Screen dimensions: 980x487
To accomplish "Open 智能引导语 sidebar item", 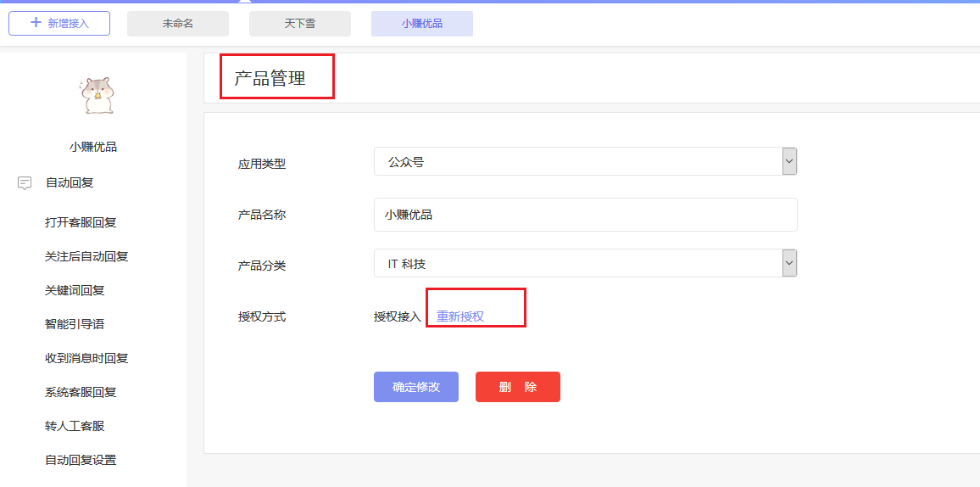I will pyautogui.click(x=75, y=324).
